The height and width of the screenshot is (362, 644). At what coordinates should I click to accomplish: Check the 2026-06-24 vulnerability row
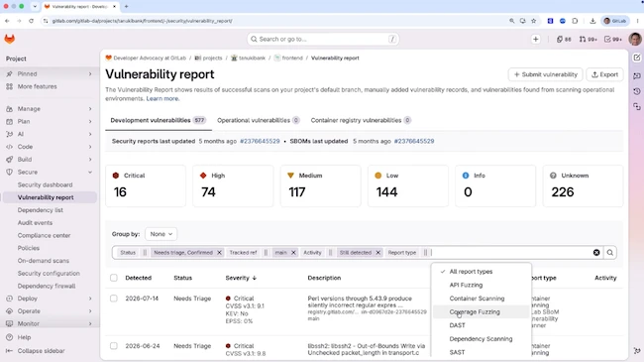(114, 346)
